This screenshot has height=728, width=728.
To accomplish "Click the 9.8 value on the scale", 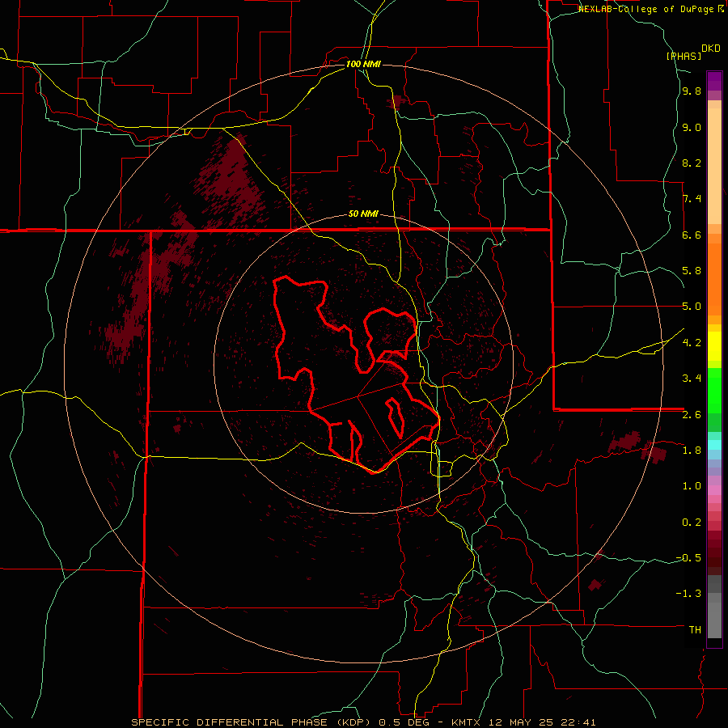I will click(x=692, y=91).
